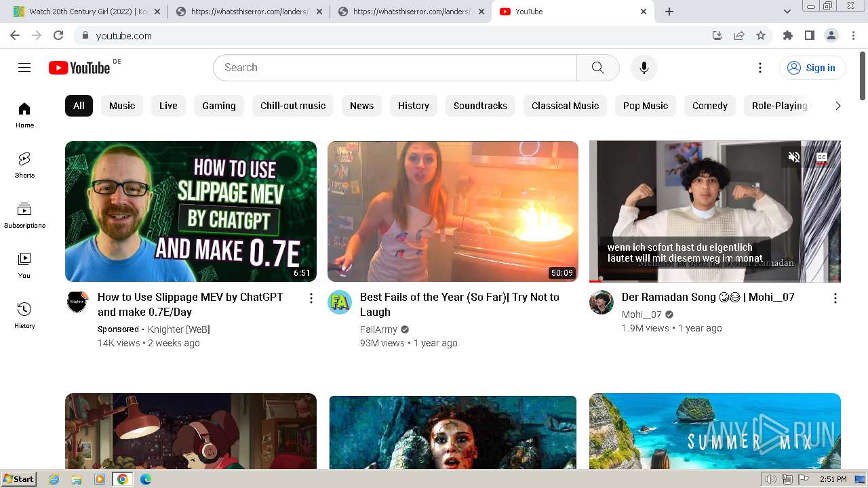
Task: Click the YouTube logo
Action: 79,68
